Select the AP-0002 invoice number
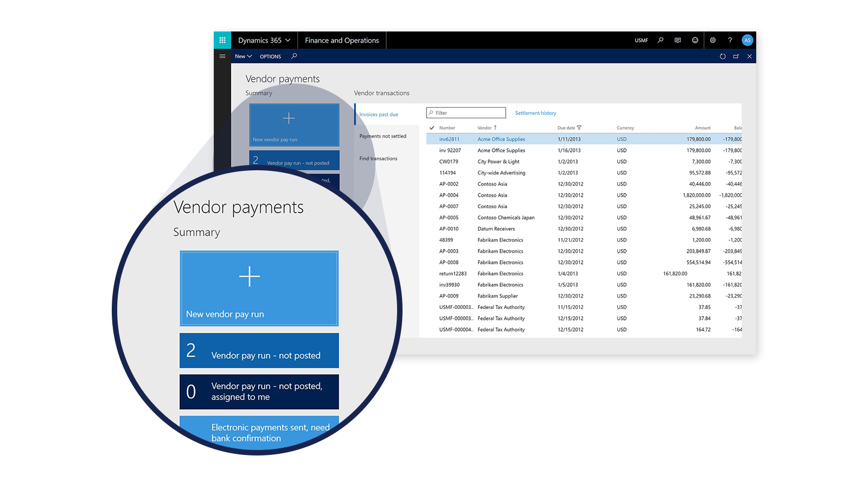Screen dimensions: 868x488 click(x=449, y=184)
